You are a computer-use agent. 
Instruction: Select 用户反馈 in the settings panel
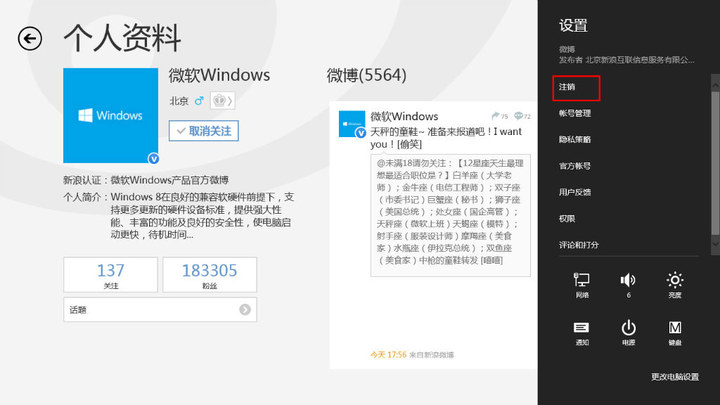click(575, 192)
